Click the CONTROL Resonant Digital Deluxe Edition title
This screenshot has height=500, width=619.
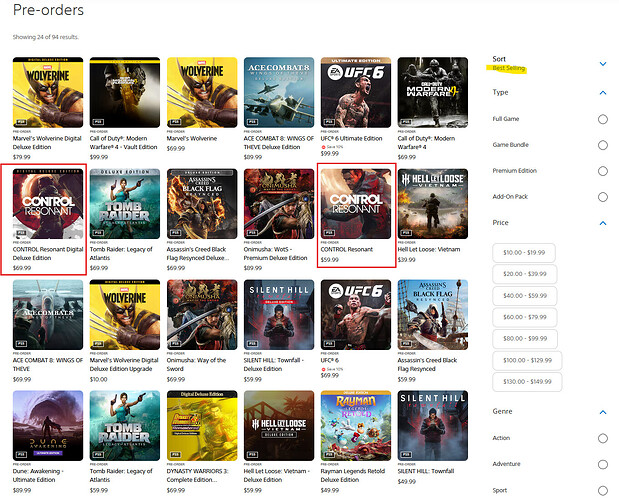coord(48,254)
